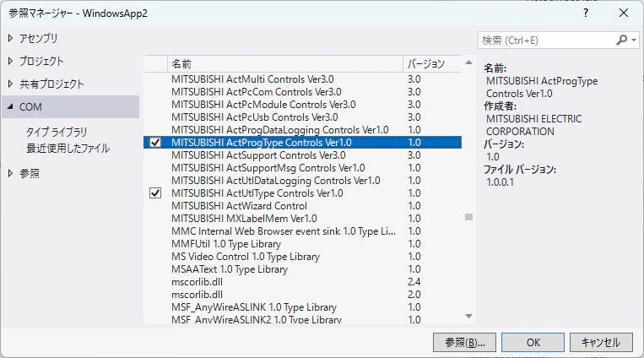Open the search options dropdown arrow
644x358 pixels.
click(634, 41)
